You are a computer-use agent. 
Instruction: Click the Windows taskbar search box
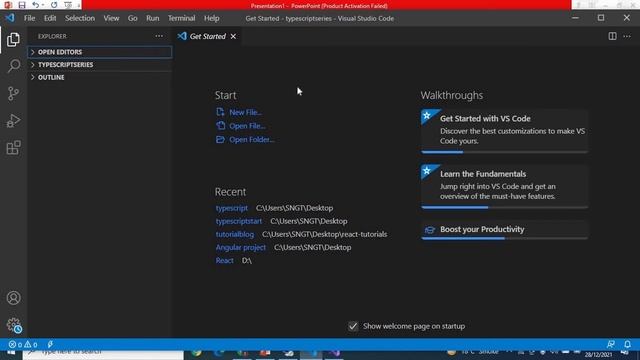[103, 354]
